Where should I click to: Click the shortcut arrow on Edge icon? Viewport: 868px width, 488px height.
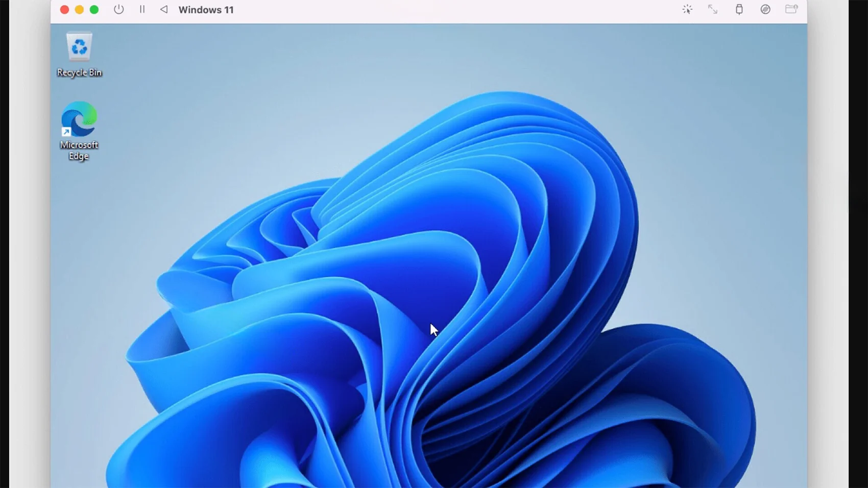tap(66, 132)
